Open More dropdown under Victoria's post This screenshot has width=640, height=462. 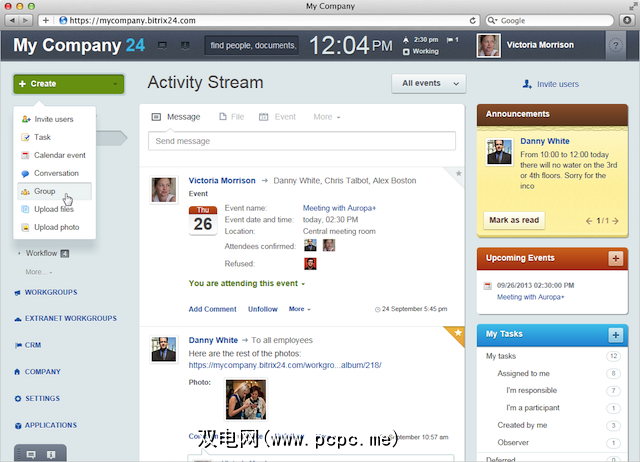click(300, 309)
